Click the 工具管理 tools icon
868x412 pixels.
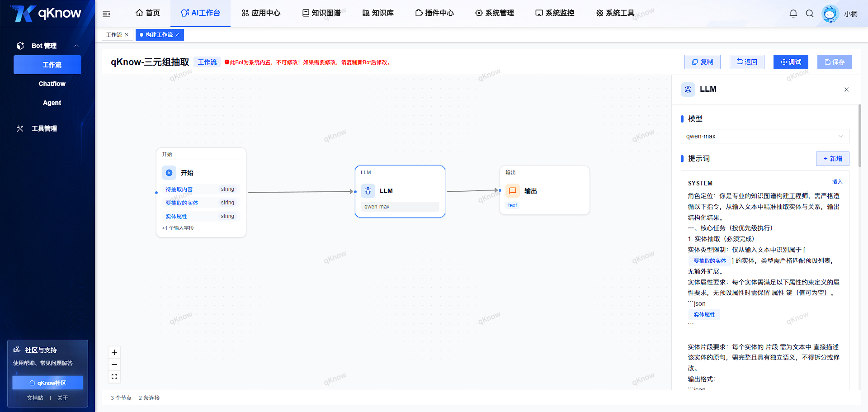point(20,128)
